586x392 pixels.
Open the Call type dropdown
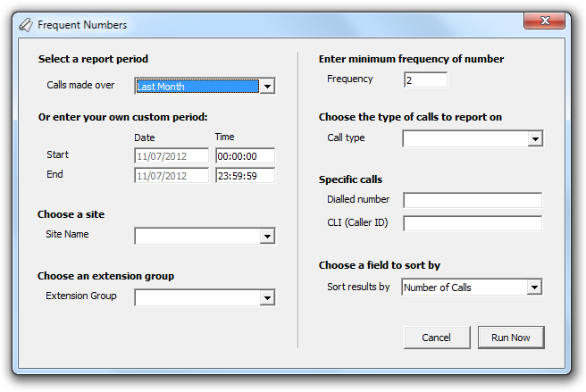pyautogui.click(x=535, y=138)
